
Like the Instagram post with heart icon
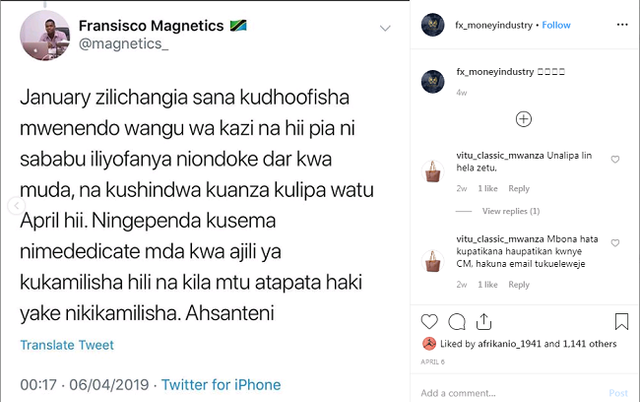[x=430, y=321]
